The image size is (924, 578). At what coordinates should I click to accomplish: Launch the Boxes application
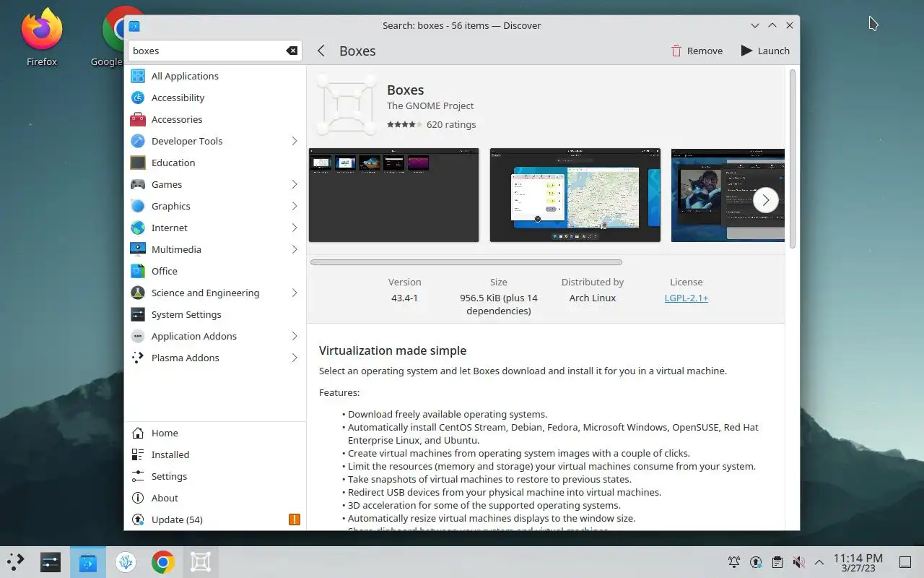point(765,51)
